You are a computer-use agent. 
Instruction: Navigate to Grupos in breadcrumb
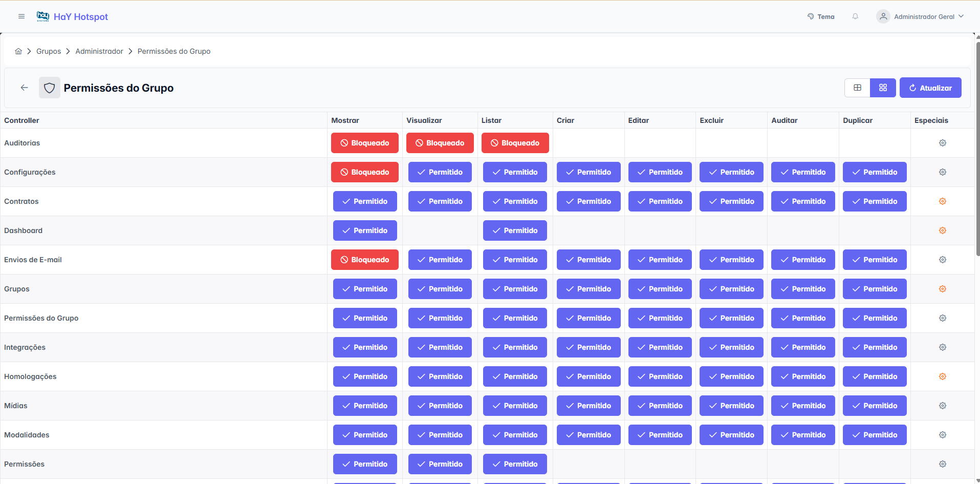49,51
